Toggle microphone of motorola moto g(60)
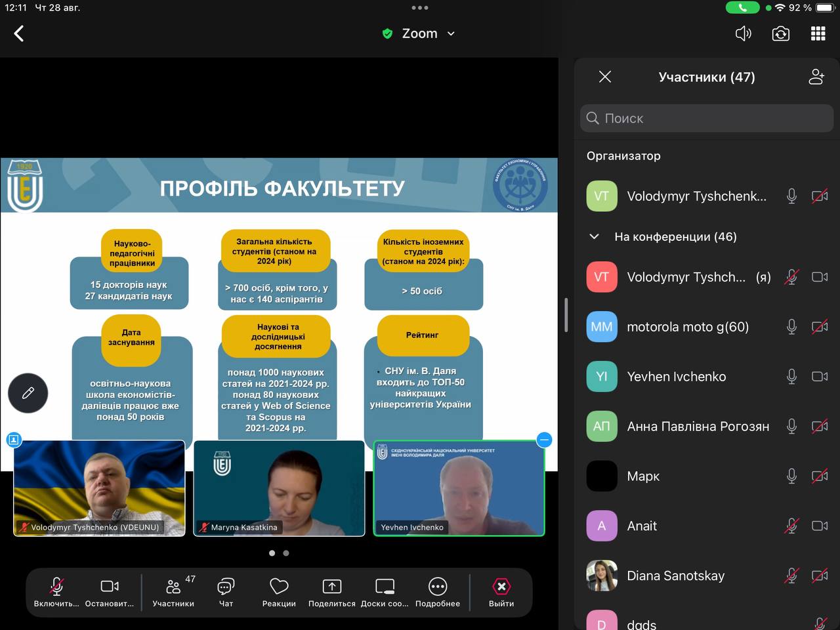Image resolution: width=840 pixels, height=630 pixels. (x=791, y=327)
